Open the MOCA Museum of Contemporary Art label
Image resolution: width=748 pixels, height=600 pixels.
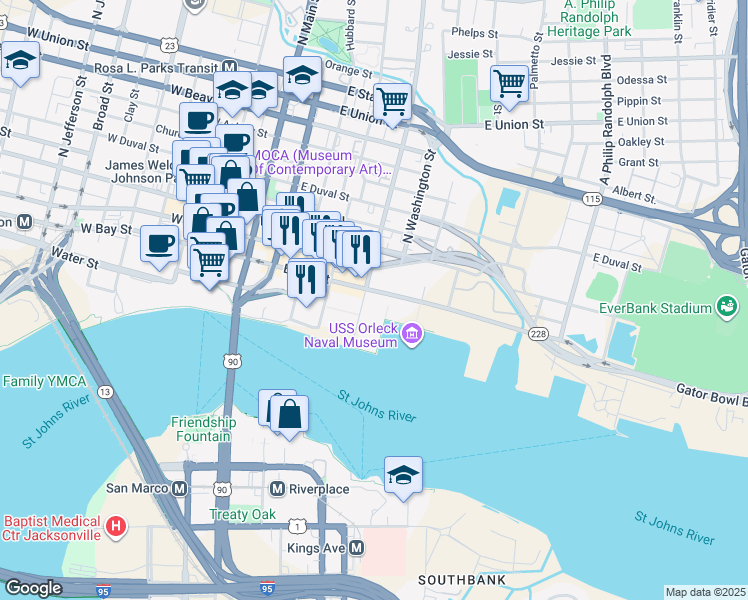[x=321, y=163]
